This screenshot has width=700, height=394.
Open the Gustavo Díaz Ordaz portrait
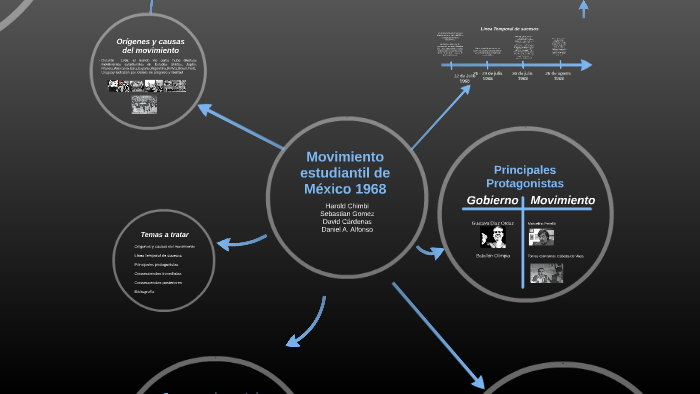pyautogui.click(x=493, y=237)
